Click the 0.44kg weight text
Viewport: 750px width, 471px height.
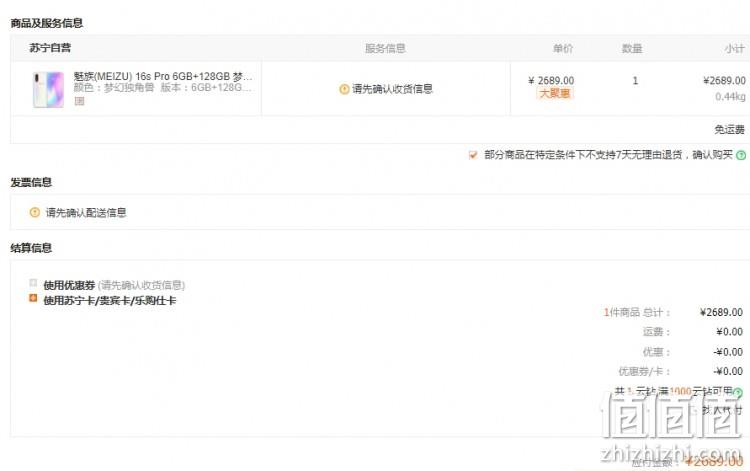[730, 97]
